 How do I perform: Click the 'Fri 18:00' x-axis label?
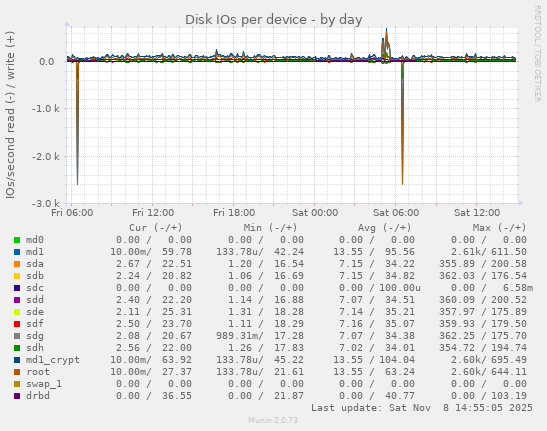tap(234, 213)
